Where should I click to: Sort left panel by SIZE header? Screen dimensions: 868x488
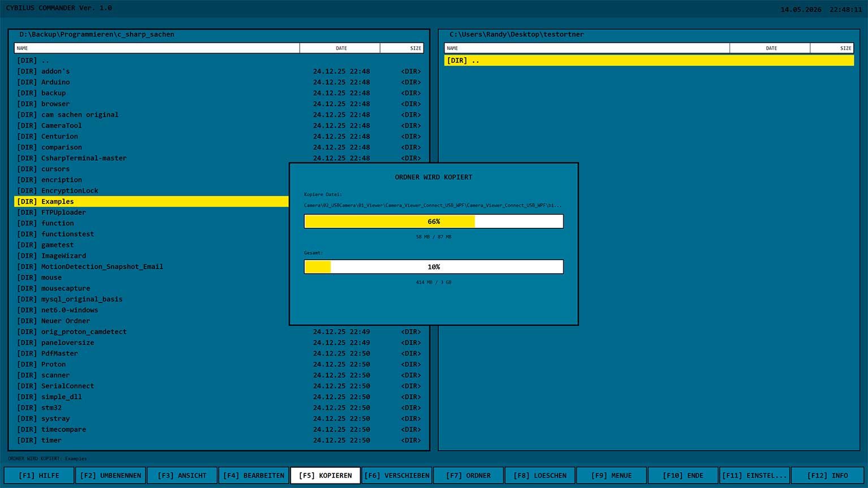(x=401, y=48)
